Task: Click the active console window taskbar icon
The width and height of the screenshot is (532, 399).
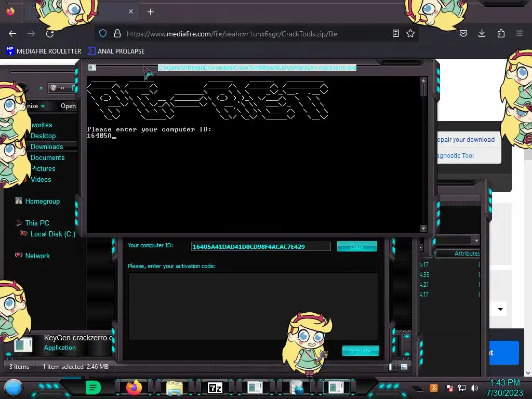Action: [337, 388]
